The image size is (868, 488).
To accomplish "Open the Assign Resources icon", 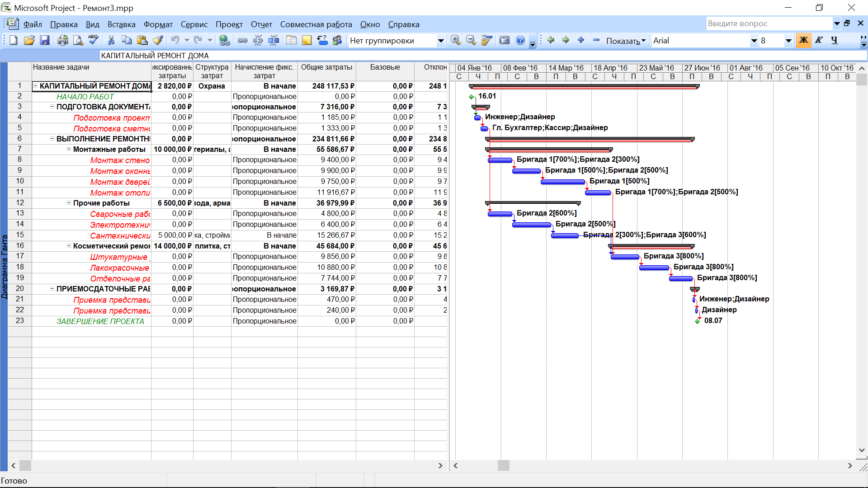I will pos(337,41).
